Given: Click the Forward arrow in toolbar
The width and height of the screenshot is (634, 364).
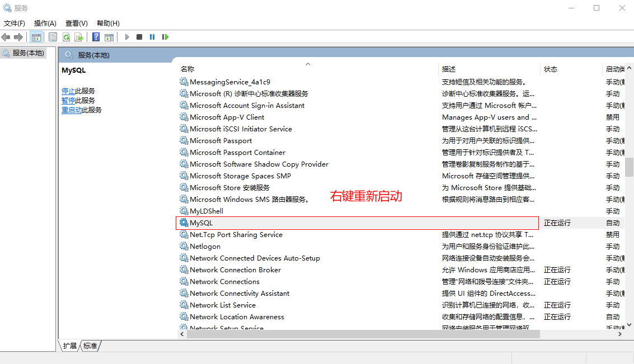Looking at the screenshot, I should click(x=18, y=37).
